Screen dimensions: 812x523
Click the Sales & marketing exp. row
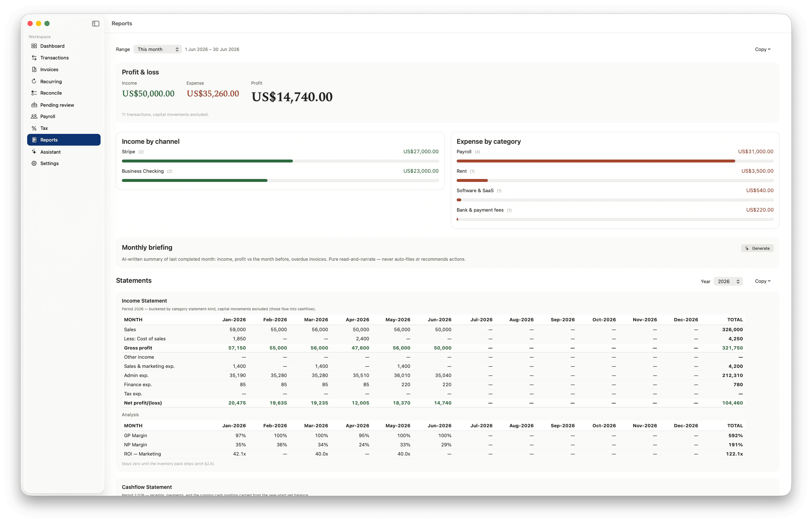point(433,366)
